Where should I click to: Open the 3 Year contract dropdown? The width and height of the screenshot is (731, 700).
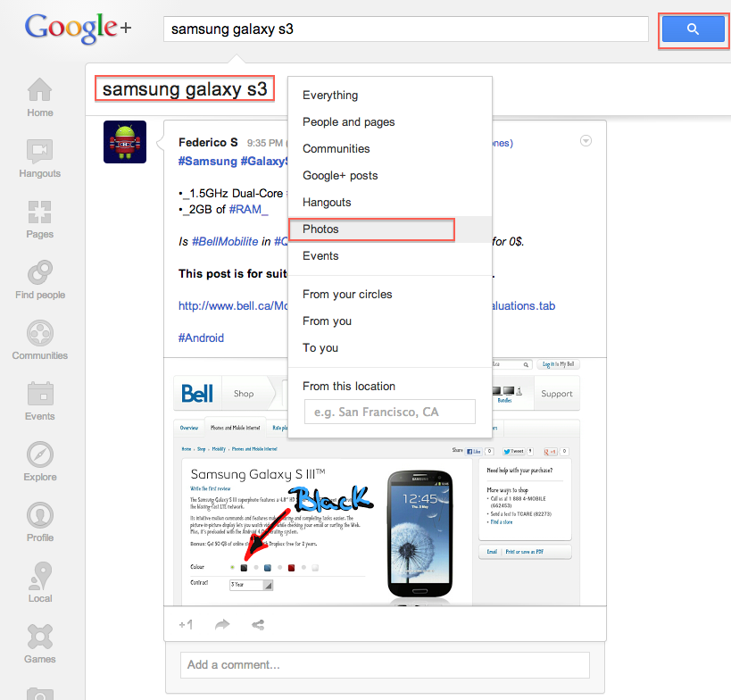pyautogui.click(x=252, y=585)
